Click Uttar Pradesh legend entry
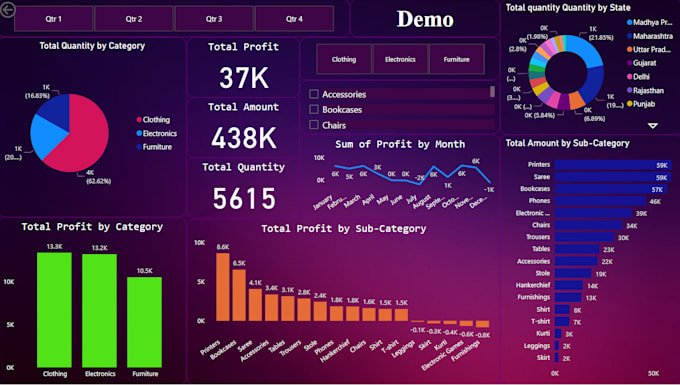Image resolution: width=680 pixels, height=385 pixels. 649,49
